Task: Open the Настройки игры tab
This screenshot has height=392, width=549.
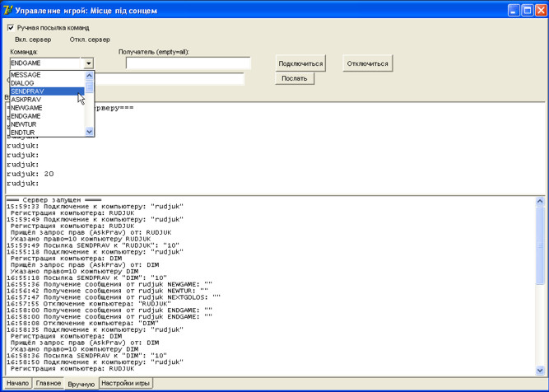Action: point(125,383)
